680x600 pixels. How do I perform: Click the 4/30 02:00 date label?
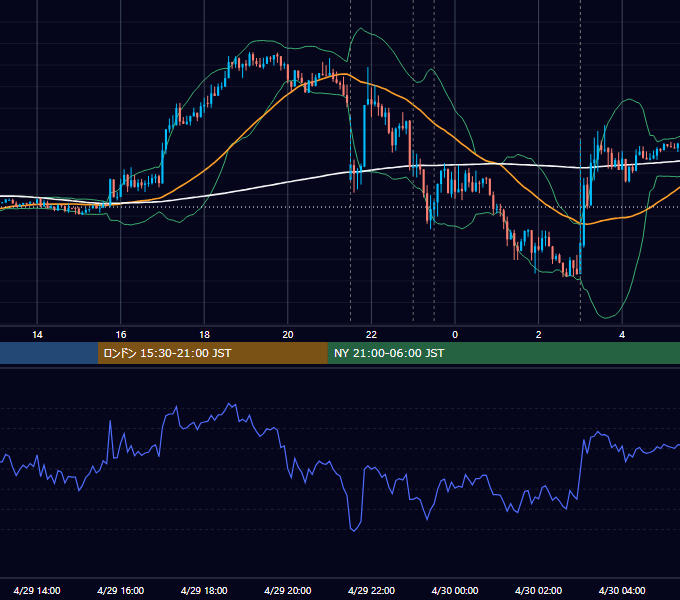pyautogui.click(x=538, y=590)
